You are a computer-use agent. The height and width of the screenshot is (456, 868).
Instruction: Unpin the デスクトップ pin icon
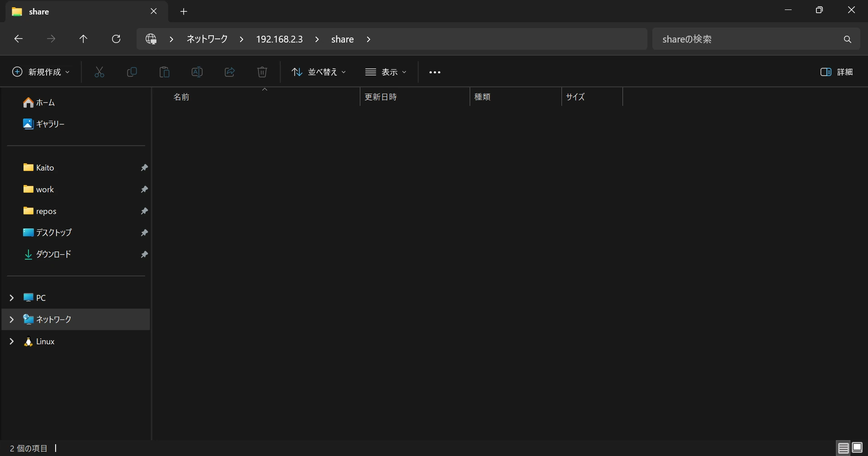(144, 233)
